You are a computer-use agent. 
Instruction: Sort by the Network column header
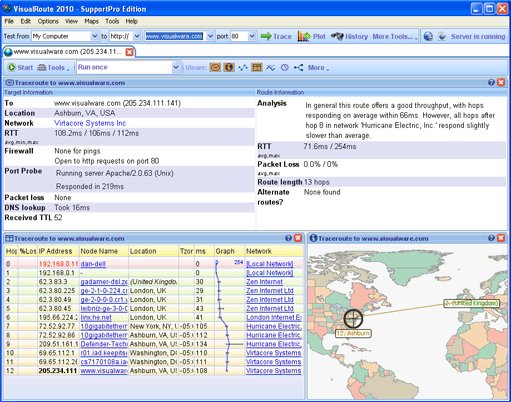(274, 251)
